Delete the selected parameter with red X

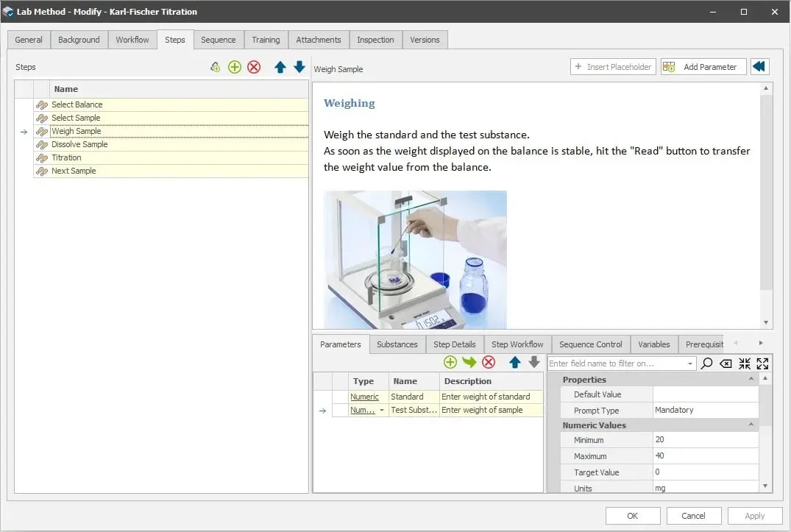click(489, 362)
